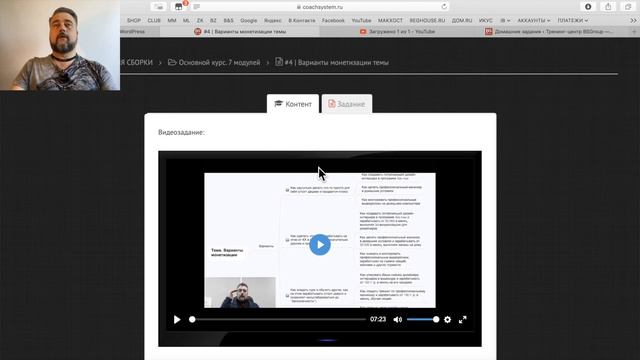Image resolution: width=640 pixels, height=360 pixels.
Task: Open video settings gear icon
Action: (447, 320)
